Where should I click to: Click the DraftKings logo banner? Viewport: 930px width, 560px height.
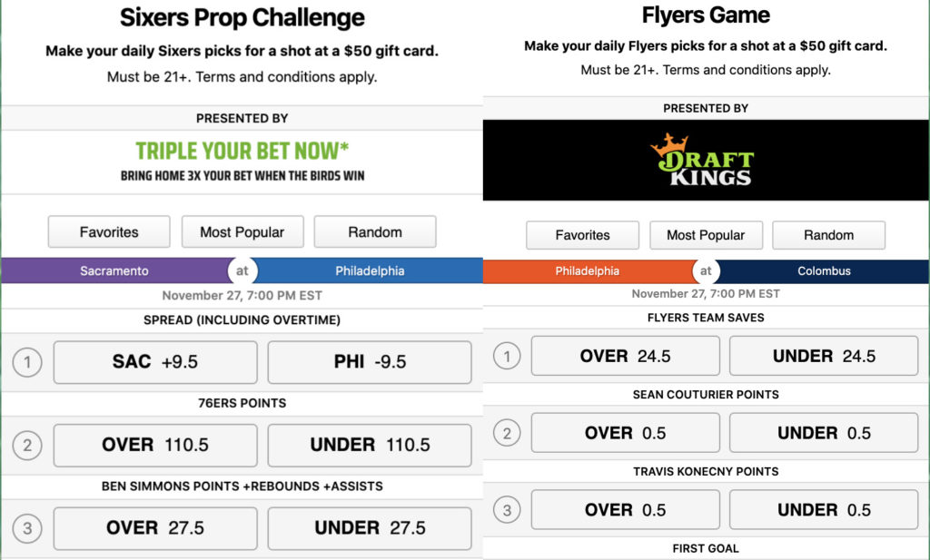[706, 160]
